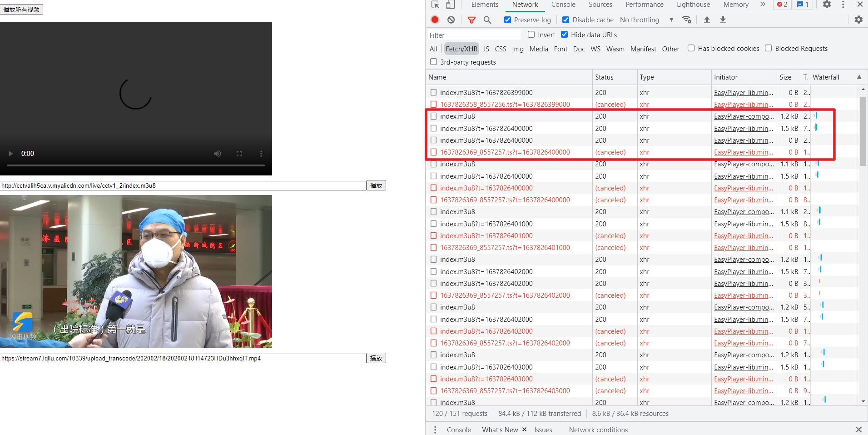Screen dimensions: 868x435
Task: Click the video volume speaker icon
Action: [x=218, y=154]
